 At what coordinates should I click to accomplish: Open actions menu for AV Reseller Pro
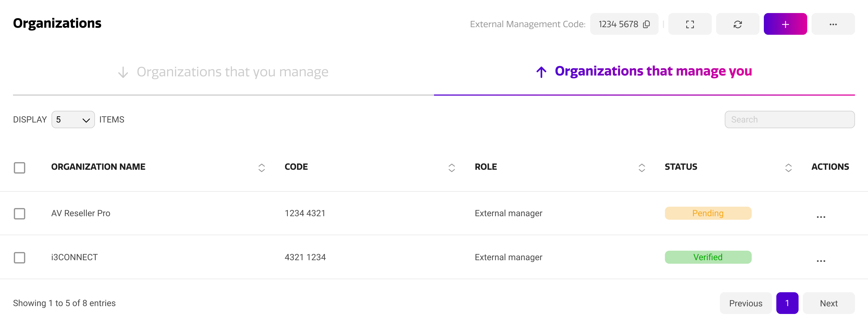[x=821, y=216]
